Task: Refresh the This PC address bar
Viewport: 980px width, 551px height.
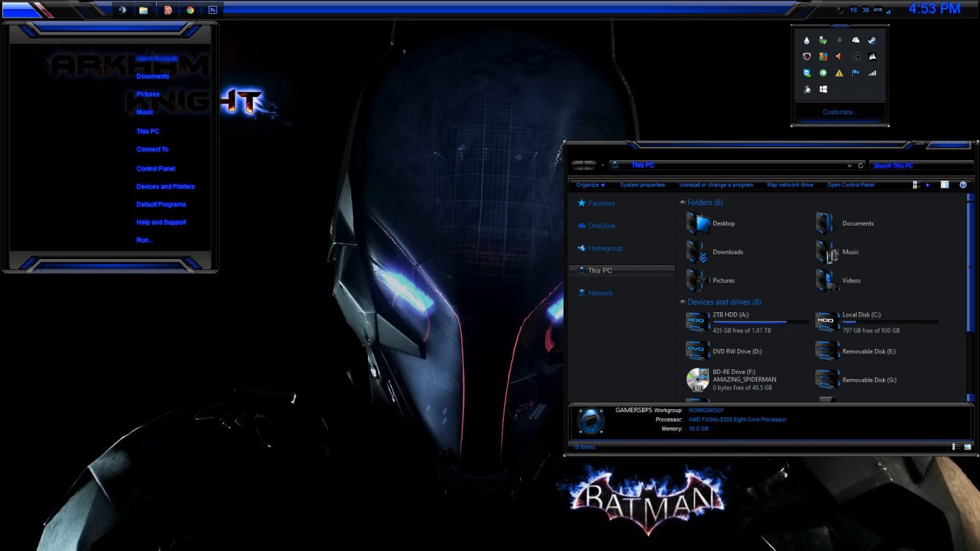Action: click(860, 165)
